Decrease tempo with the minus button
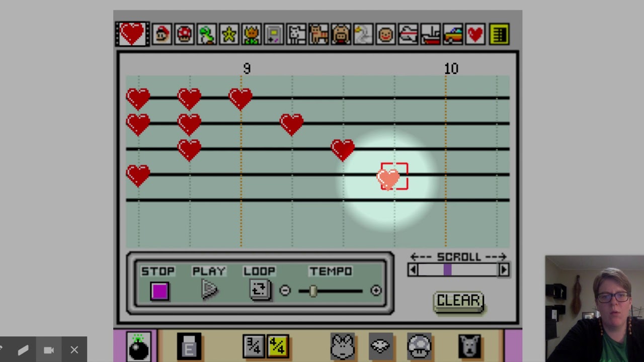644x362 pixels. 285,291
